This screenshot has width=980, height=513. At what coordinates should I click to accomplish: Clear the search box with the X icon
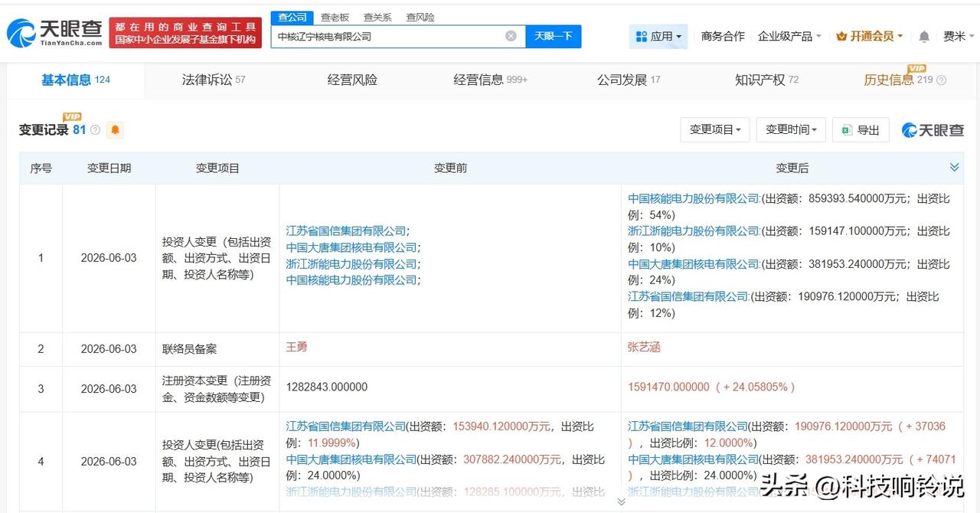pyautogui.click(x=511, y=36)
